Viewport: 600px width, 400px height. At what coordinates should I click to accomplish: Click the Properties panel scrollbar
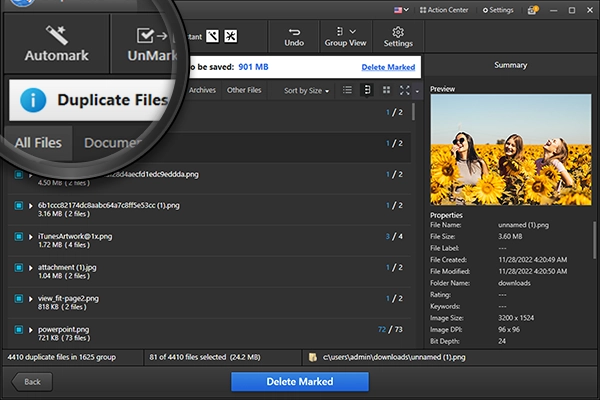point(594,240)
